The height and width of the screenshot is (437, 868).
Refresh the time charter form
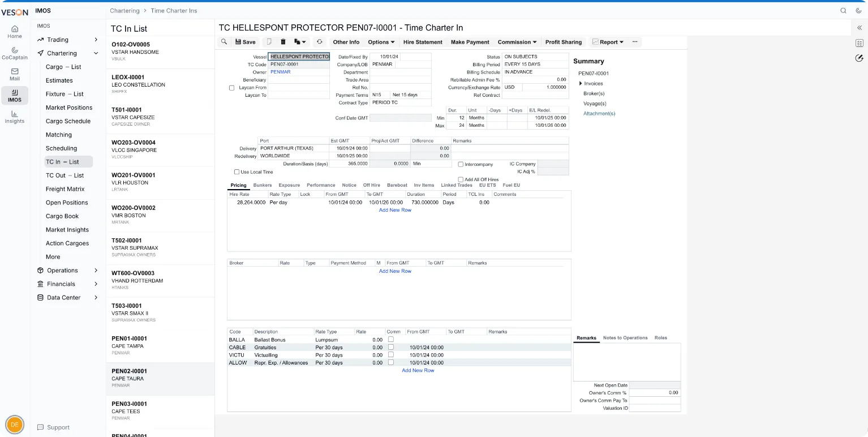click(319, 42)
